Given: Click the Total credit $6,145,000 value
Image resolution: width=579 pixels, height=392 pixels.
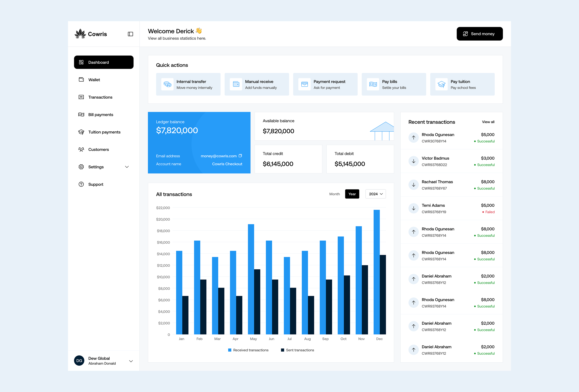Looking at the screenshot, I should 278,164.
